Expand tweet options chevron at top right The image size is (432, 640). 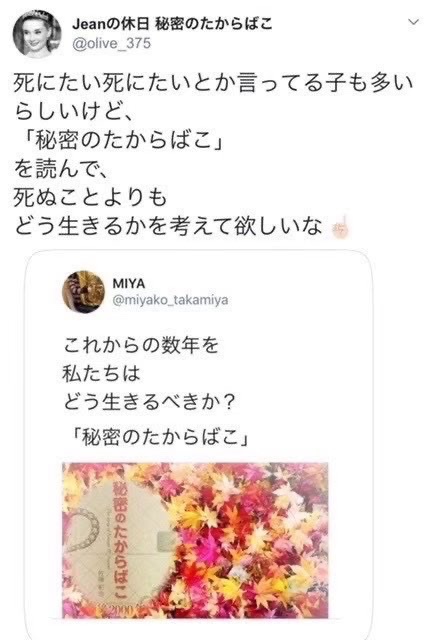click(x=413, y=22)
